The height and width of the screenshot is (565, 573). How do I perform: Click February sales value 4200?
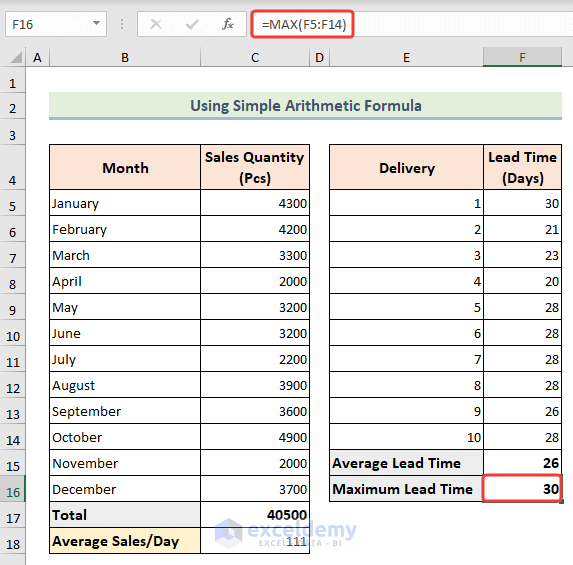(255, 229)
